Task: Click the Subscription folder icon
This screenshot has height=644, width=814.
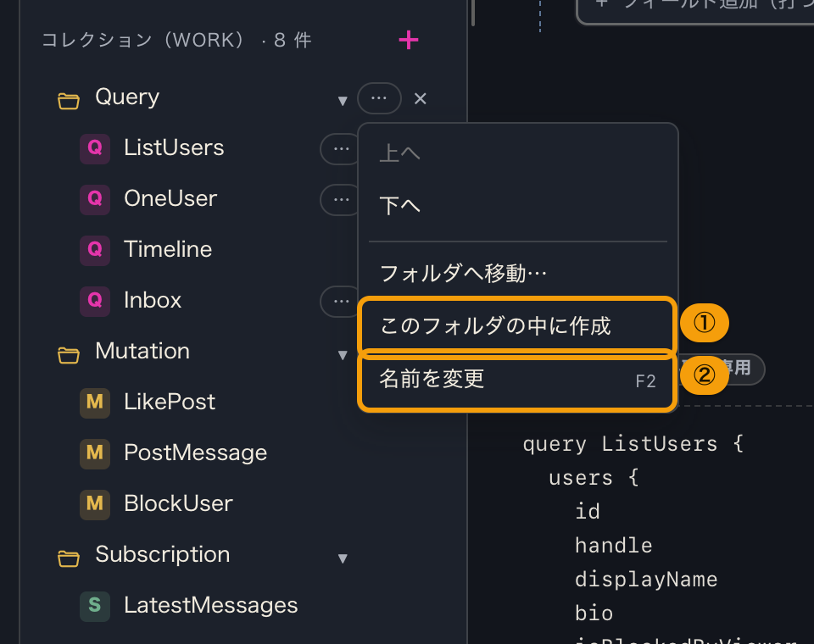Action: pyautogui.click(x=69, y=558)
